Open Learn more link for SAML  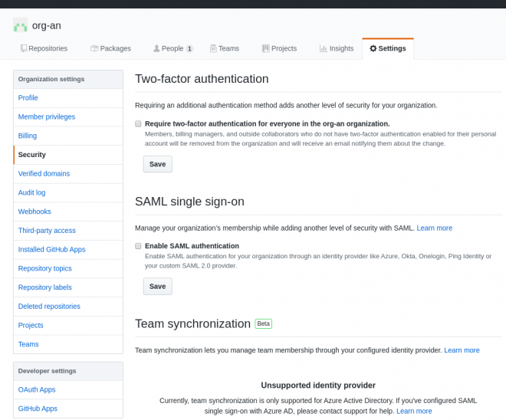pyautogui.click(x=435, y=228)
